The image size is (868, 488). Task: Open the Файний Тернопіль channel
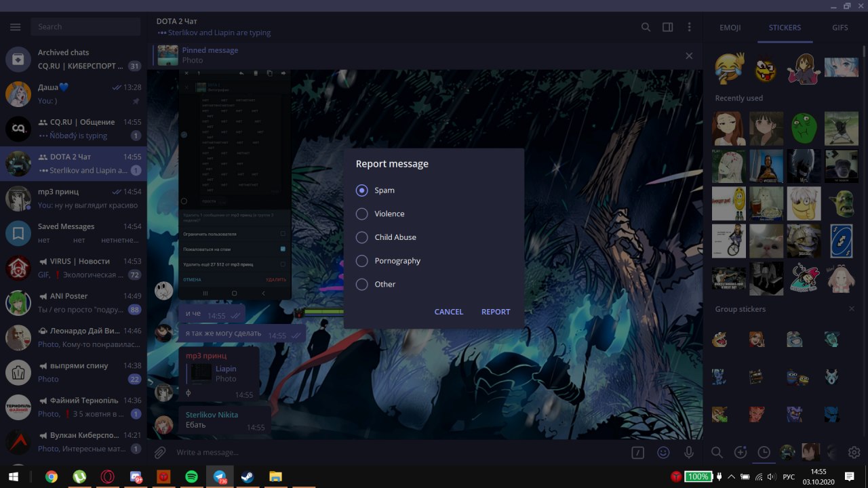tap(73, 407)
